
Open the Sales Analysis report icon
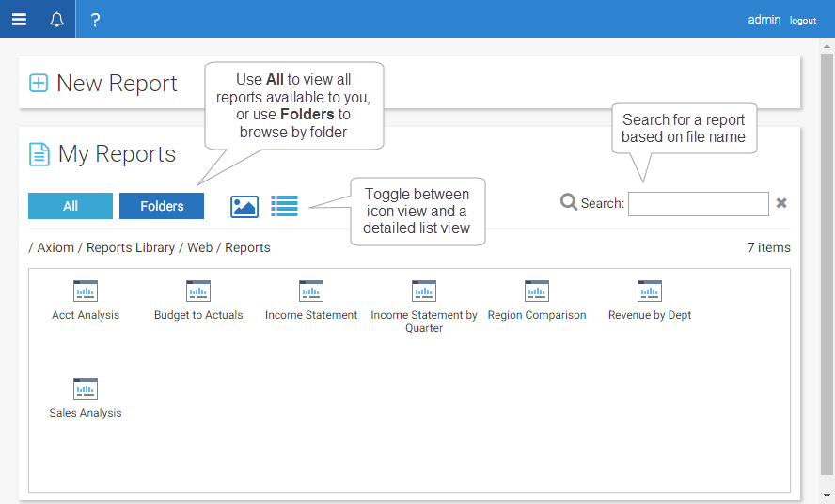86,388
